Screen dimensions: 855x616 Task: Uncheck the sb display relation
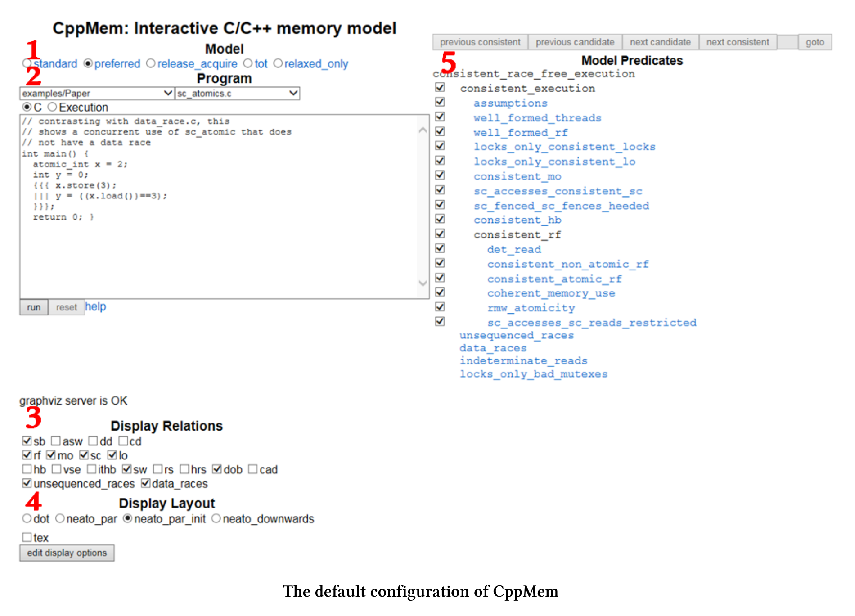click(x=27, y=441)
